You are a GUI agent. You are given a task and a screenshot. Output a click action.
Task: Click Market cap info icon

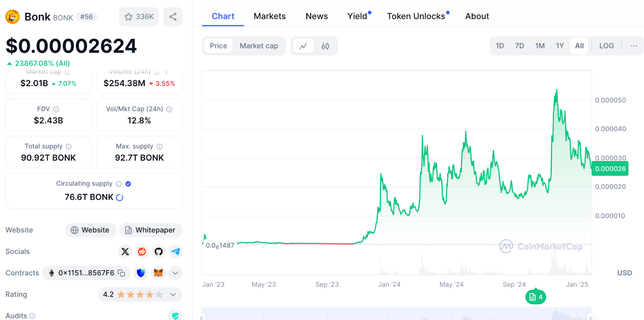pyautogui.click(x=67, y=72)
